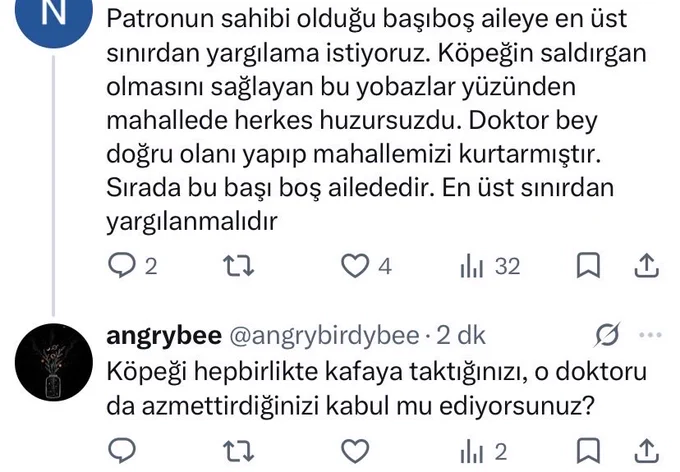Open the Grok slash icon on angrybee's tweet
The height and width of the screenshot is (472, 680).
point(608,334)
